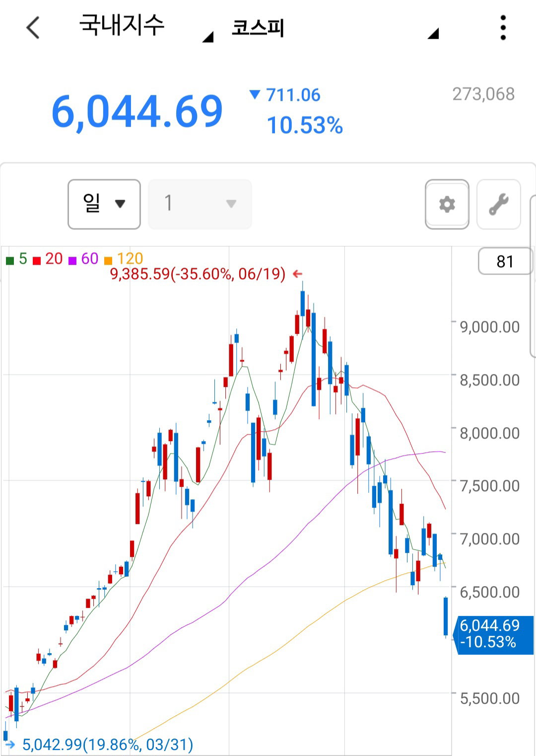This screenshot has height=756, width=536.
Task: Tap the 9,385.59 high annotation label
Action: pyautogui.click(x=198, y=274)
